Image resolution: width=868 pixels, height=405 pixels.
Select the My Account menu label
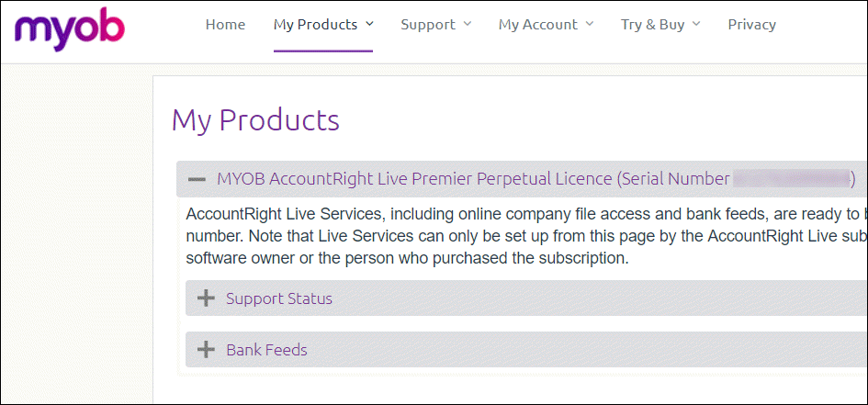click(538, 25)
